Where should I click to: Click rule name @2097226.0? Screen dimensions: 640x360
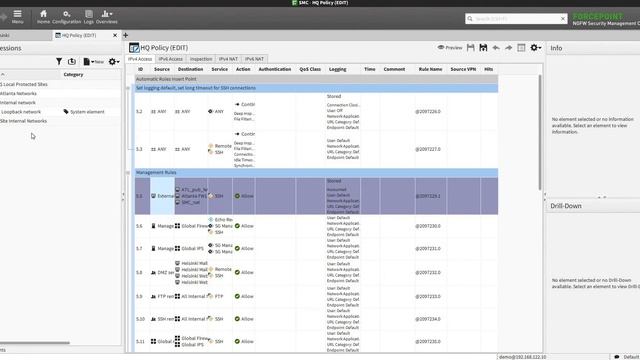428,111
